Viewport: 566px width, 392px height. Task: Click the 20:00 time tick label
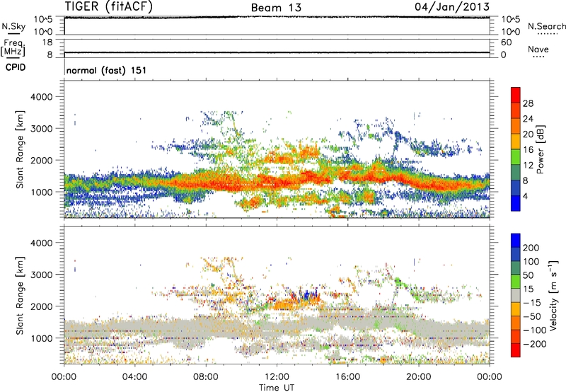point(418,377)
